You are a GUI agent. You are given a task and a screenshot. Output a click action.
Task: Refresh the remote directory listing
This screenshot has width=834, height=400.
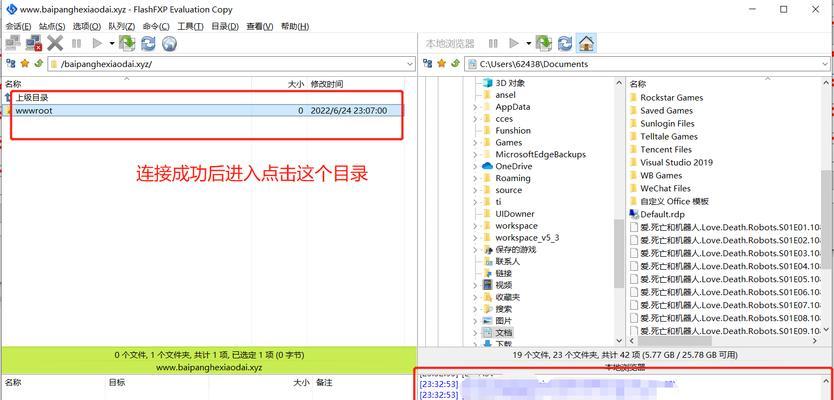[x=148, y=43]
